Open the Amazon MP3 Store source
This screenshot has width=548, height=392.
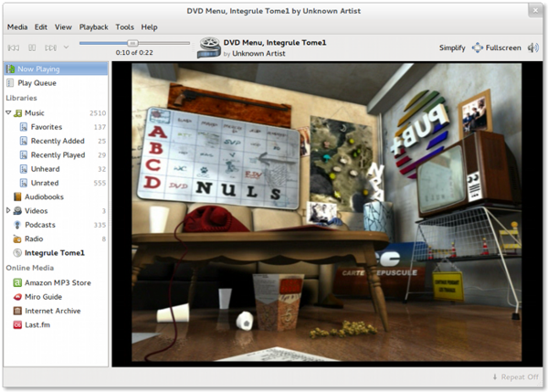click(x=57, y=282)
